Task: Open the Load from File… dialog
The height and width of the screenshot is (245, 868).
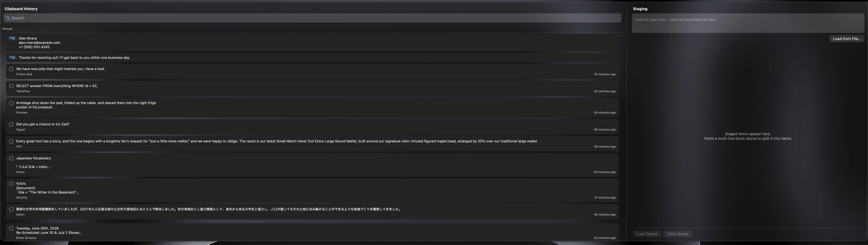Action: [847, 39]
